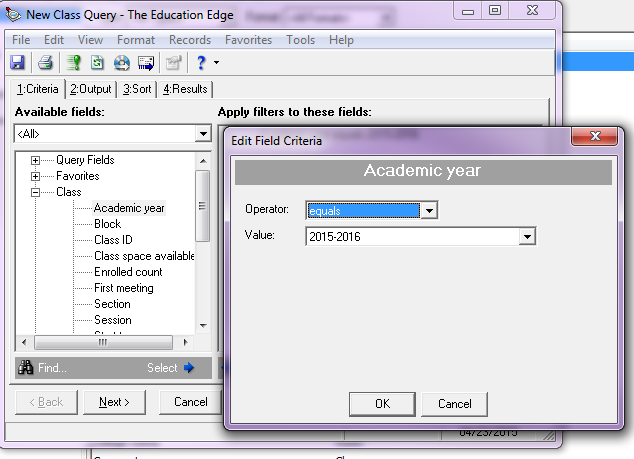Click the vertical scrollbar thumb in field tree

pos(203,206)
